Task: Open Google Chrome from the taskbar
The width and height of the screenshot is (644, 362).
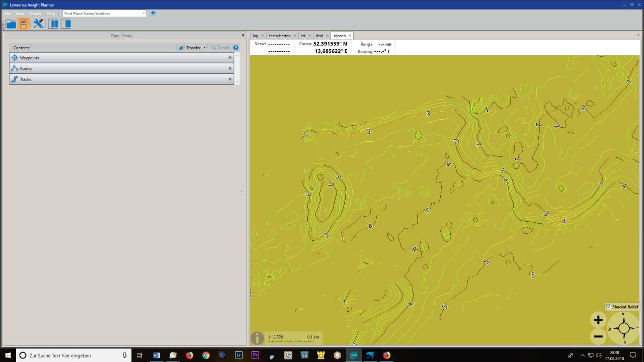Action: pyautogui.click(x=206, y=355)
